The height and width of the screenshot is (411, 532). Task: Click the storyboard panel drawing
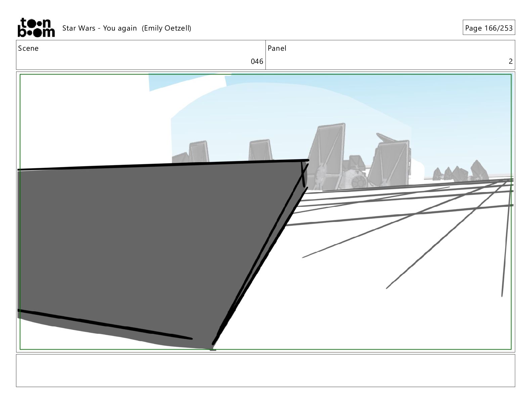pos(265,212)
